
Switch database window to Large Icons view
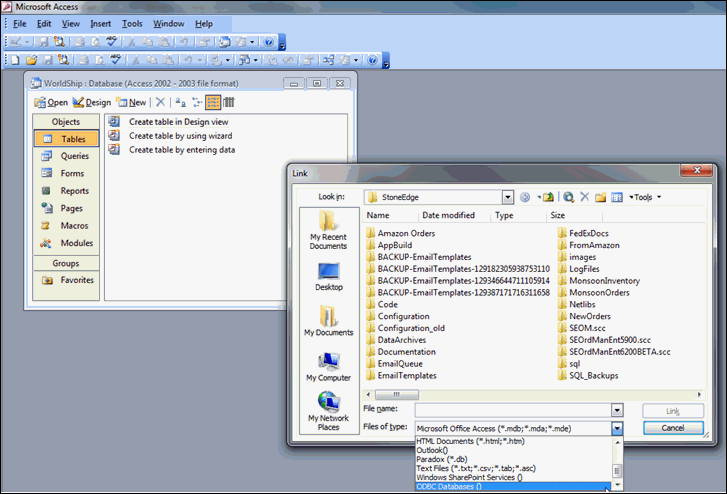tap(181, 102)
